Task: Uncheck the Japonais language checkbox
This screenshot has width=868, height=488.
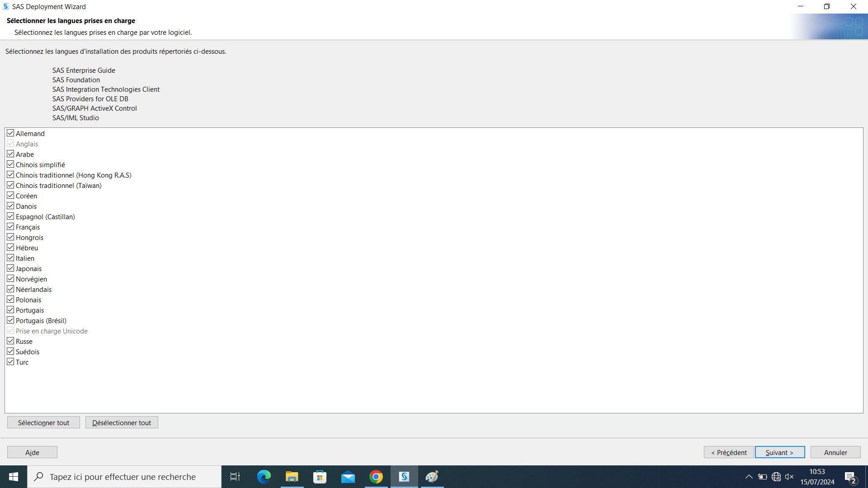Action: [x=10, y=268]
